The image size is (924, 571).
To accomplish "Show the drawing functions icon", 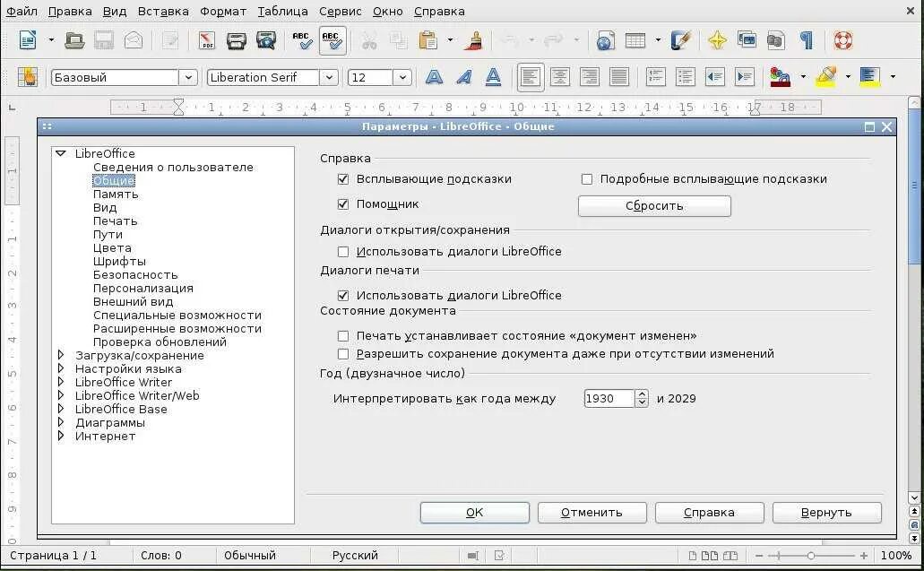I will 681,40.
